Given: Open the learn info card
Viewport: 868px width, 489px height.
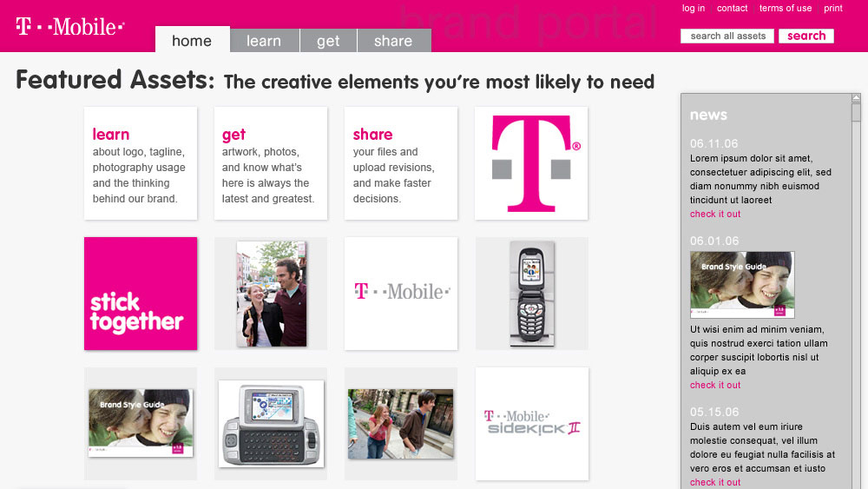Looking at the screenshot, I should coord(141,163).
